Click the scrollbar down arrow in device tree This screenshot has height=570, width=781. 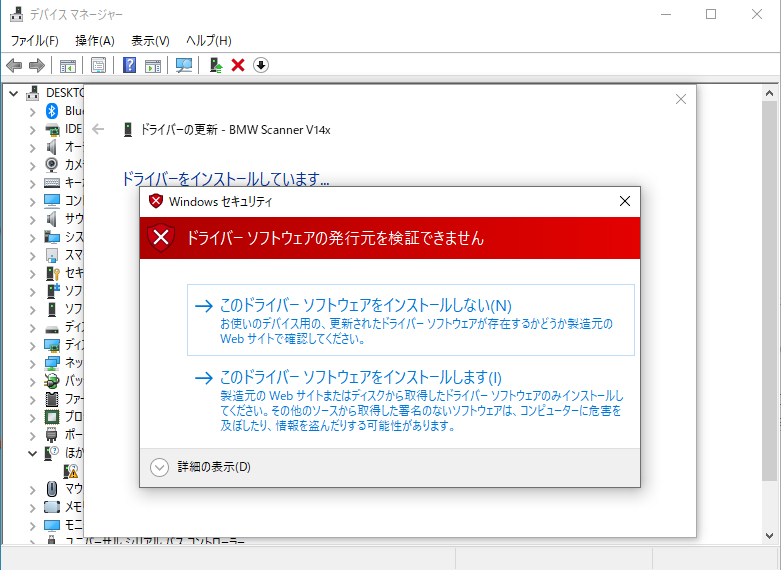pos(770,536)
